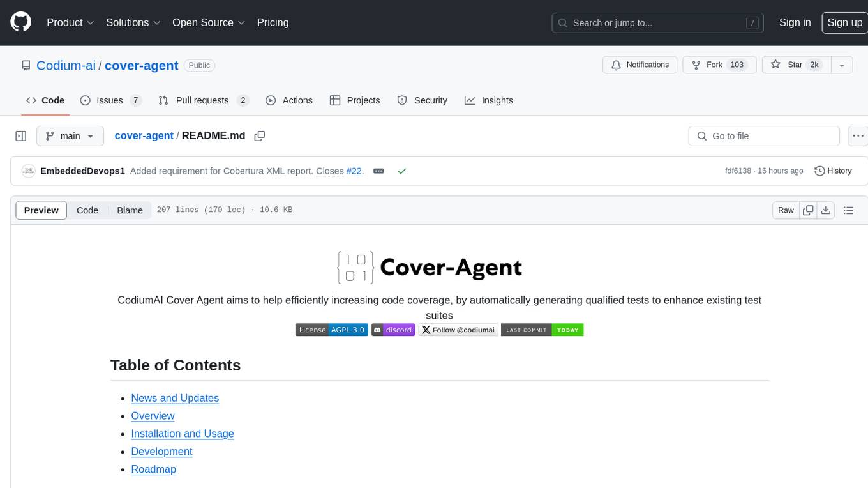Switch to the Security tab

pyautogui.click(x=423, y=100)
